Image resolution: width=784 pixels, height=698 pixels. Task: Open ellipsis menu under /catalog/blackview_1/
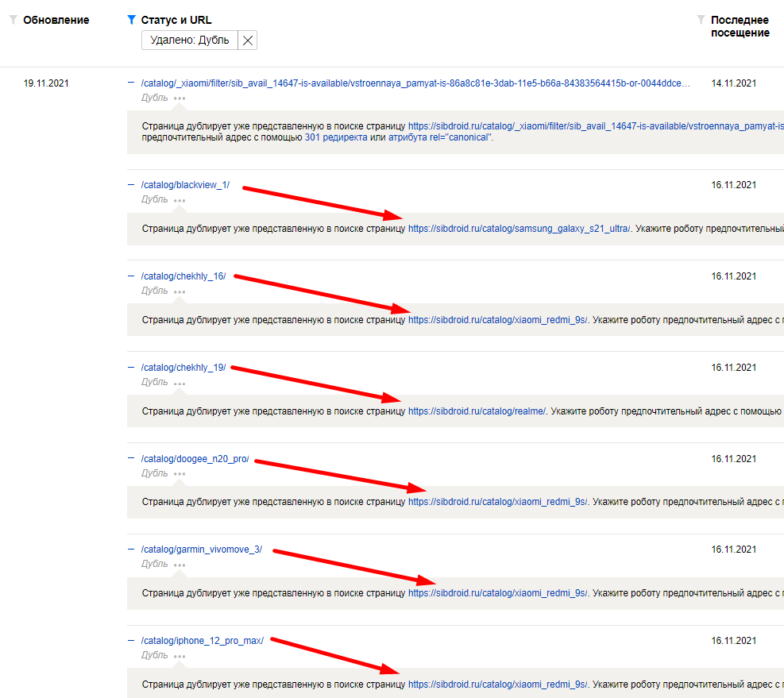click(180, 200)
